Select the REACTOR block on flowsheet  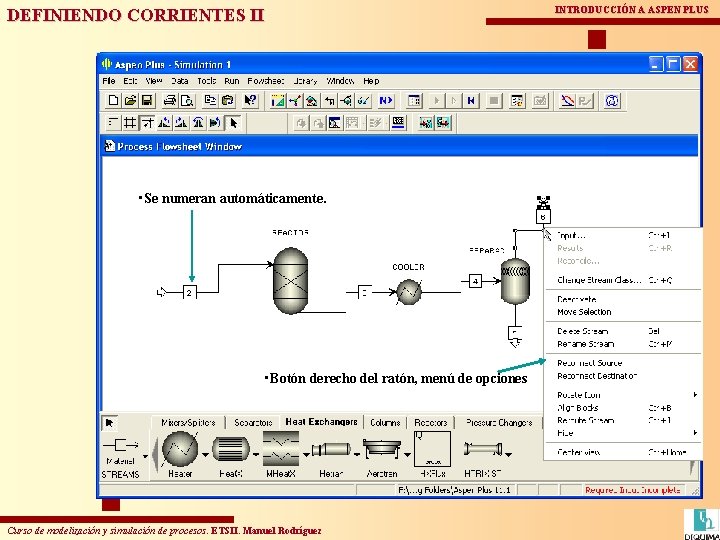coord(290,281)
